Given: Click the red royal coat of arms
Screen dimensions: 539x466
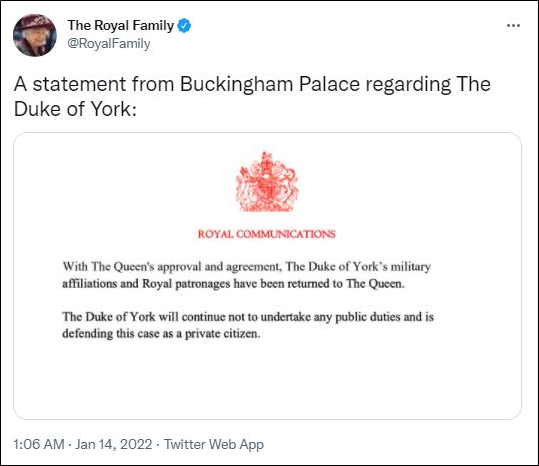Looking at the screenshot, I should point(267,182).
